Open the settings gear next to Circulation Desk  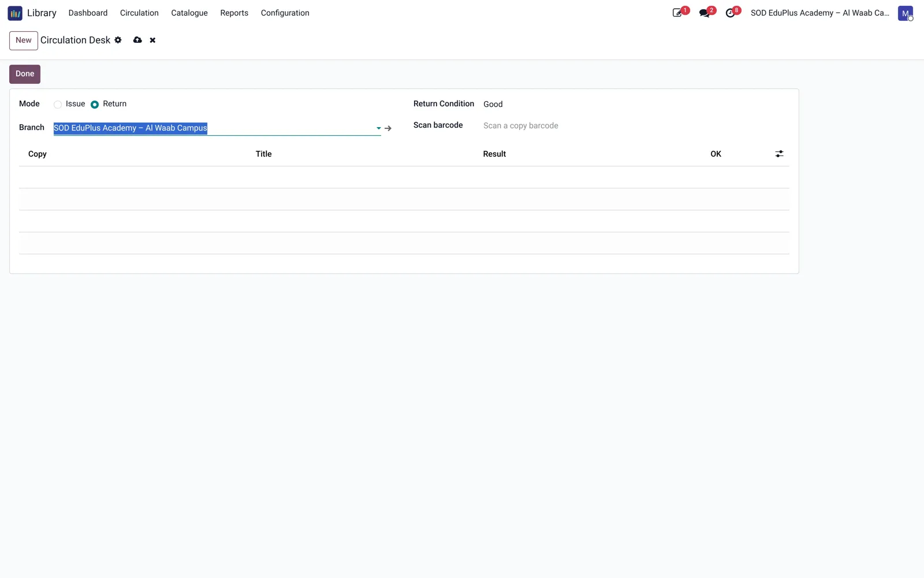(x=118, y=40)
